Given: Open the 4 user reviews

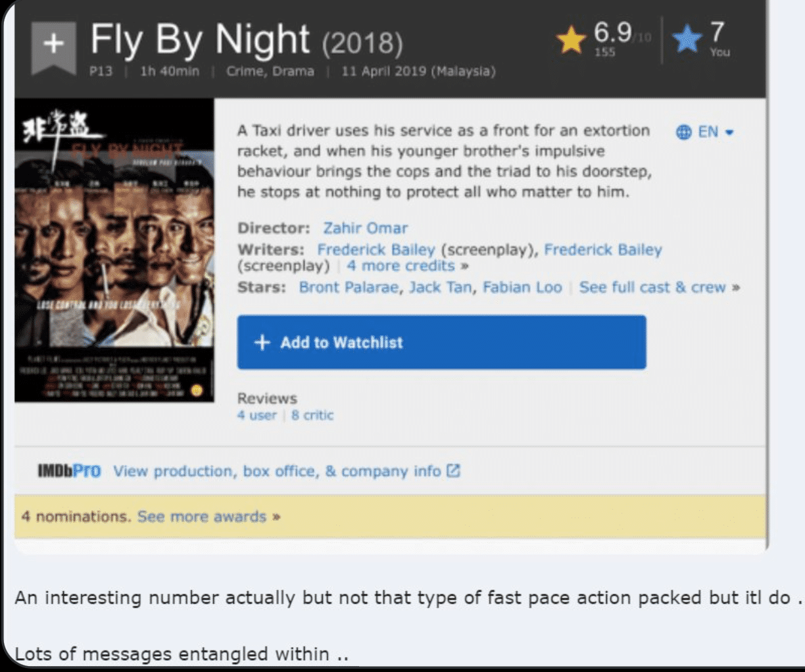Looking at the screenshot, I should coord(257,416).
